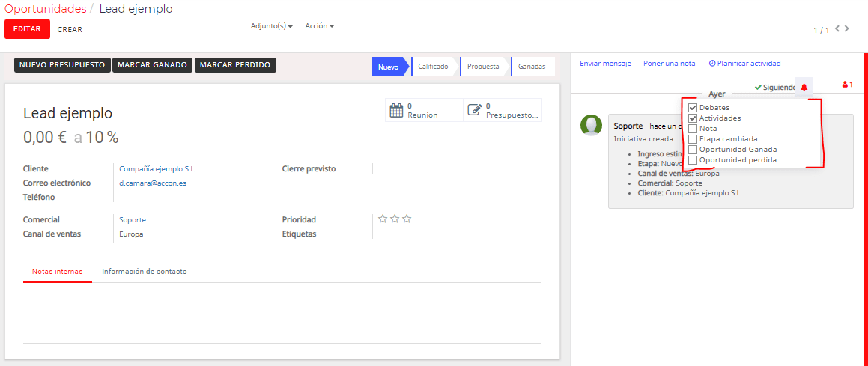Enable the Oportunidad Ganada checkbox
The height and width of the screenshot is (366, 868).
pyautogui.click(x=693, y=149)
